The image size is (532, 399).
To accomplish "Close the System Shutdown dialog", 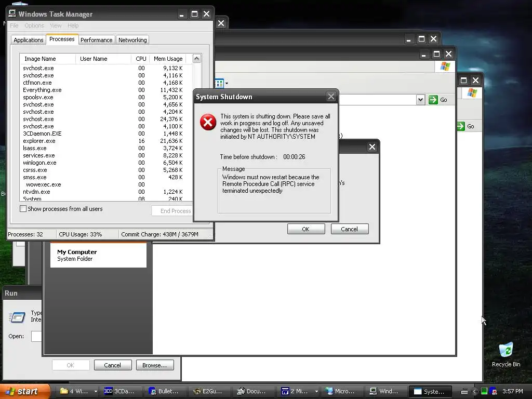I will 331,97.
